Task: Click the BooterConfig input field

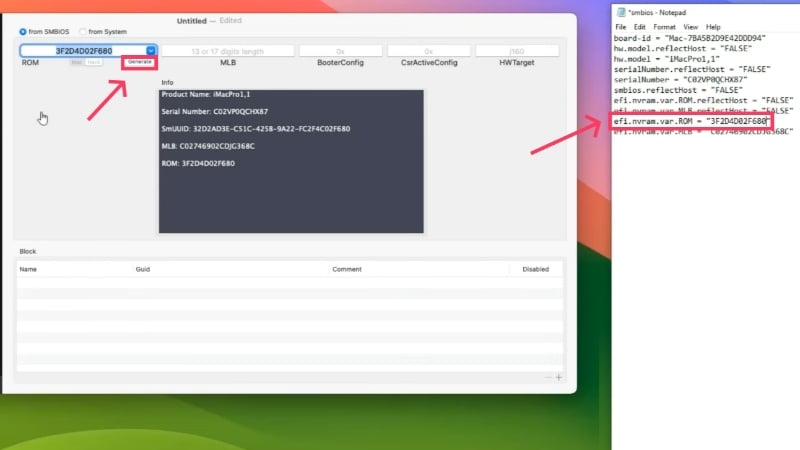Action: [x=340, y=51]
